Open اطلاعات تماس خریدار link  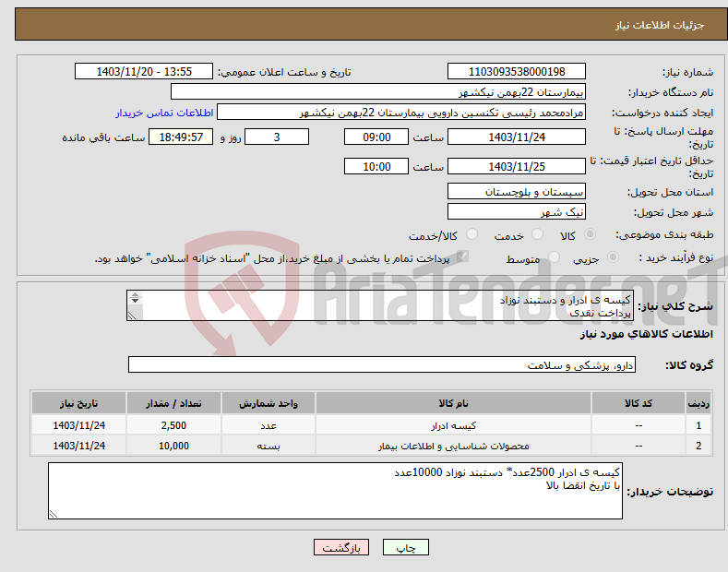point(164,113)
